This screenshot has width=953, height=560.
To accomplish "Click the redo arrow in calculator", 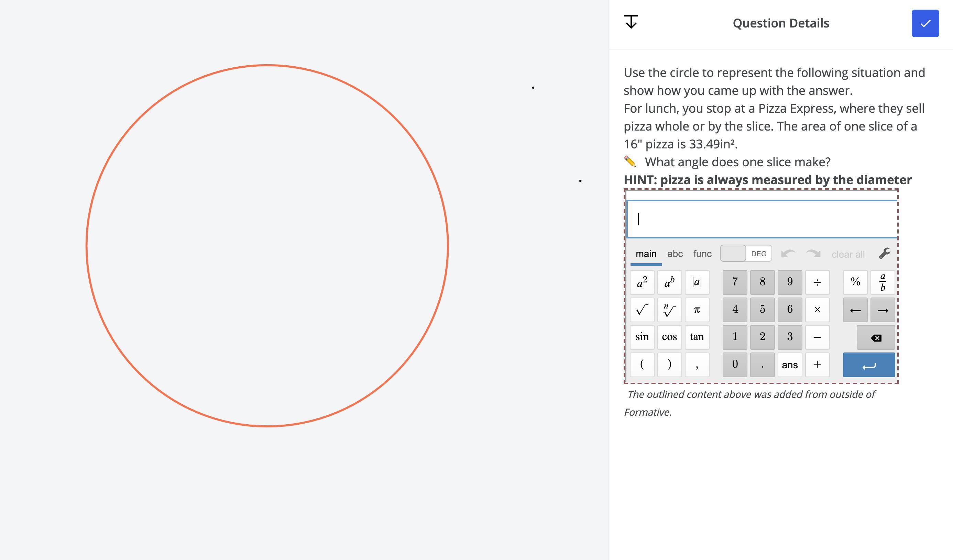I will tap(813, 254).
